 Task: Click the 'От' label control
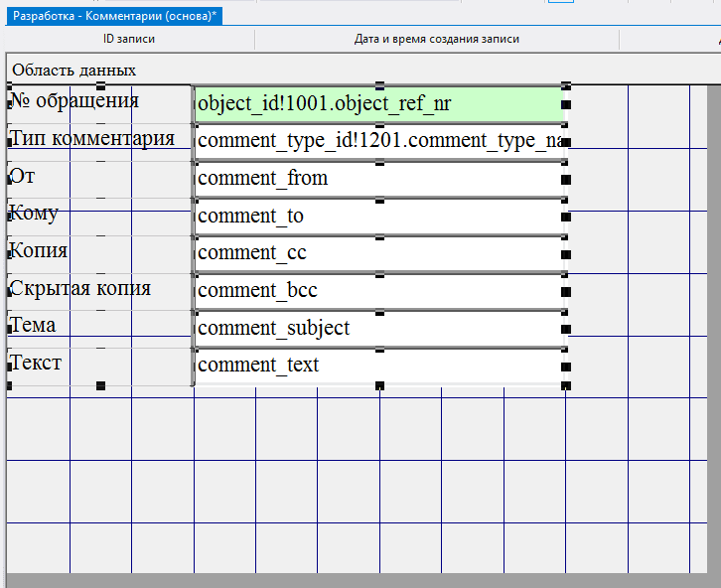tap(22, 177)
